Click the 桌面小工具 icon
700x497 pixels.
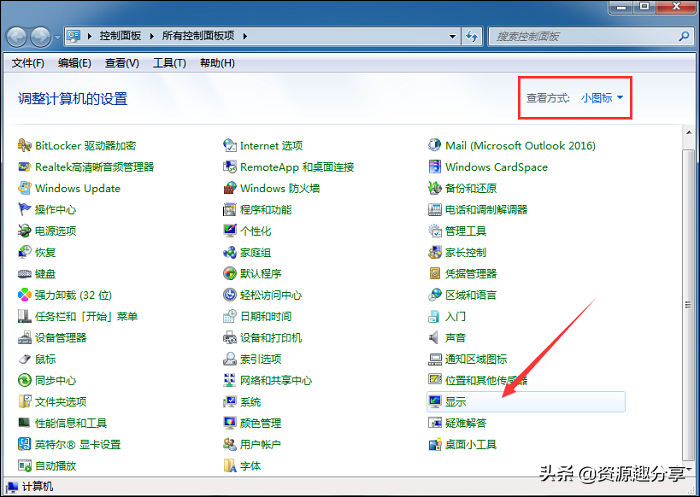pyautogui.click(x=434, y=444)
